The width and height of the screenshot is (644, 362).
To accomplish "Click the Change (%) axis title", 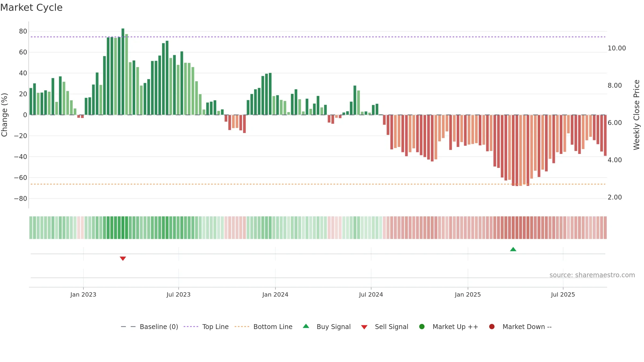I will [x=4, y=115].
